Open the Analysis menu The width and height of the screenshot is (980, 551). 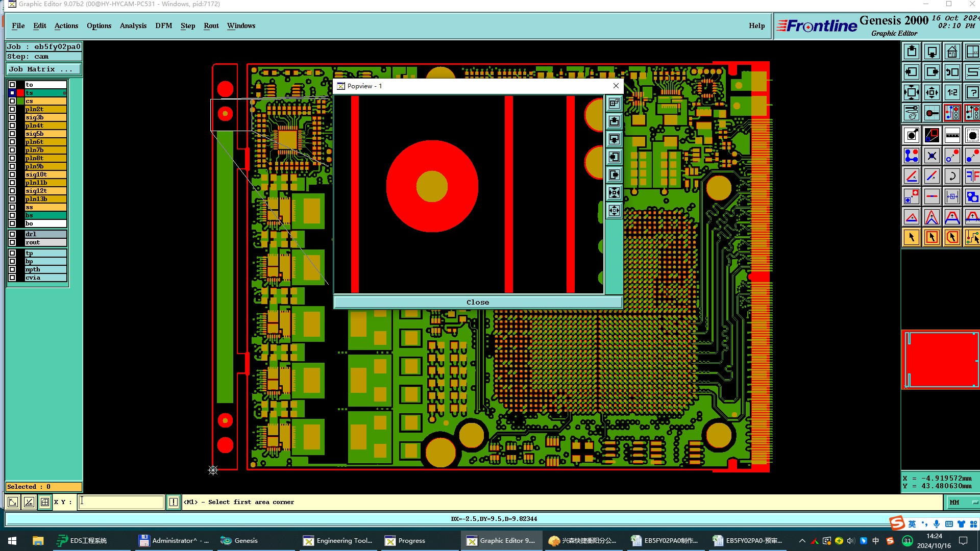(133, 26)
